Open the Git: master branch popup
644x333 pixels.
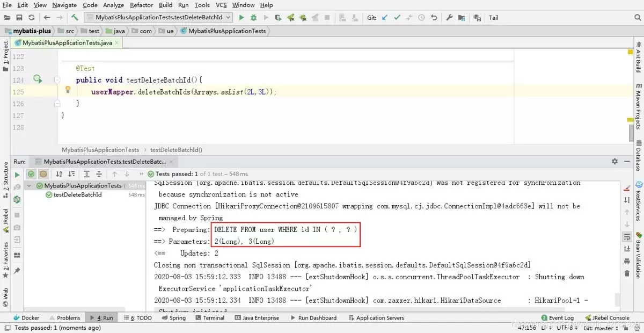[x=601, y=328]
